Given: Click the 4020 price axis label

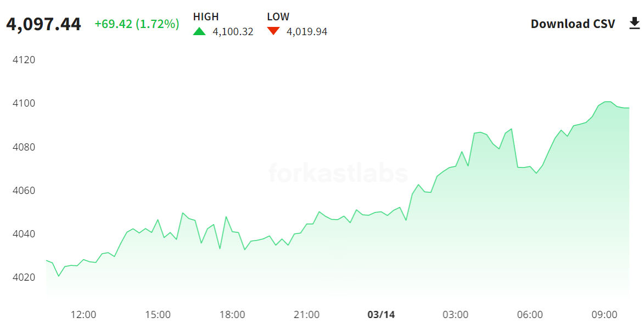Looking at the screenshot, I should coord(24,277).
